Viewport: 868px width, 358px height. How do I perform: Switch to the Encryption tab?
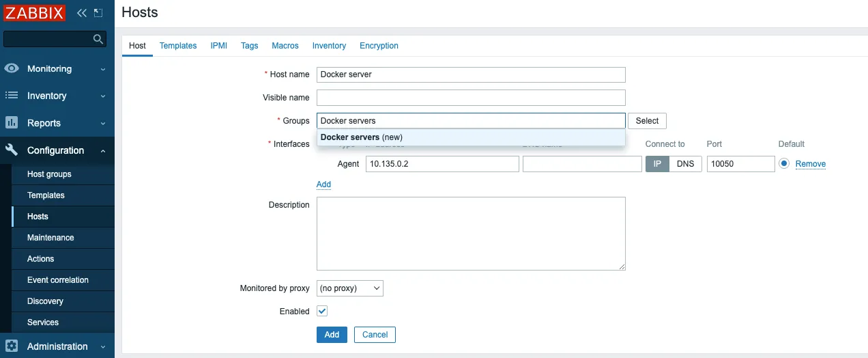(379, 46)
